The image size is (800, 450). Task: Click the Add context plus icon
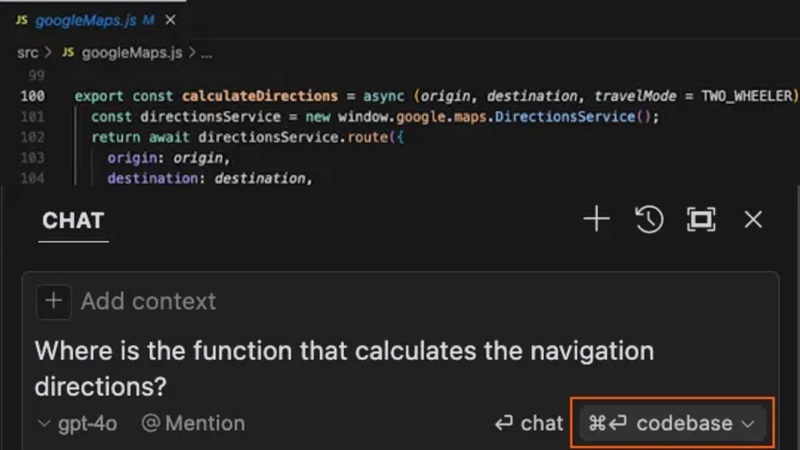coord(53,301)
